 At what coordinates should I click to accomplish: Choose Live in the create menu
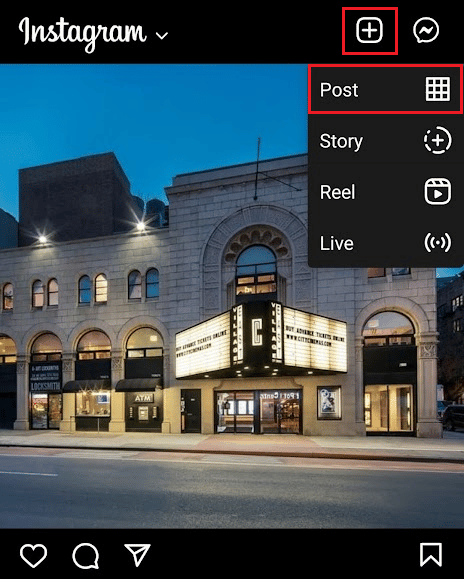click(386, 243)
